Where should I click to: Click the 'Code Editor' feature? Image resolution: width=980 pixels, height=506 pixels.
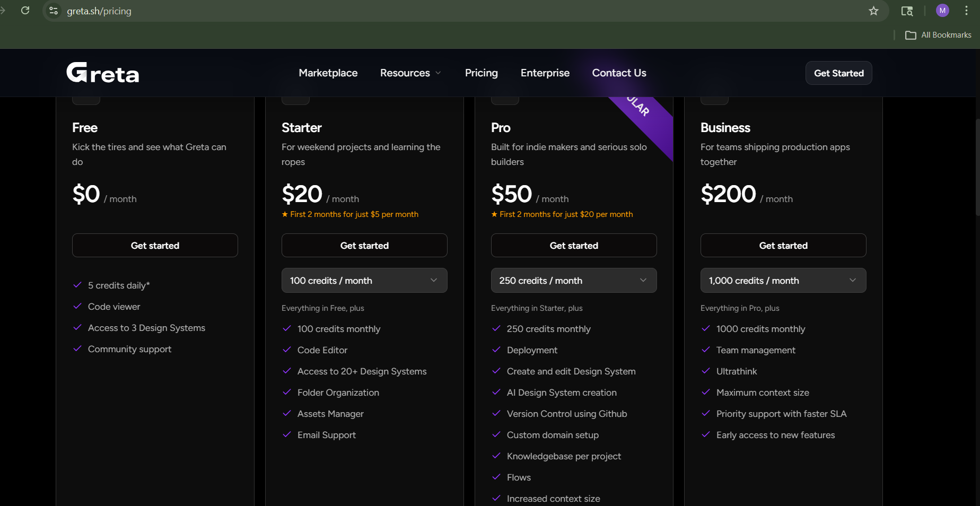322,350
